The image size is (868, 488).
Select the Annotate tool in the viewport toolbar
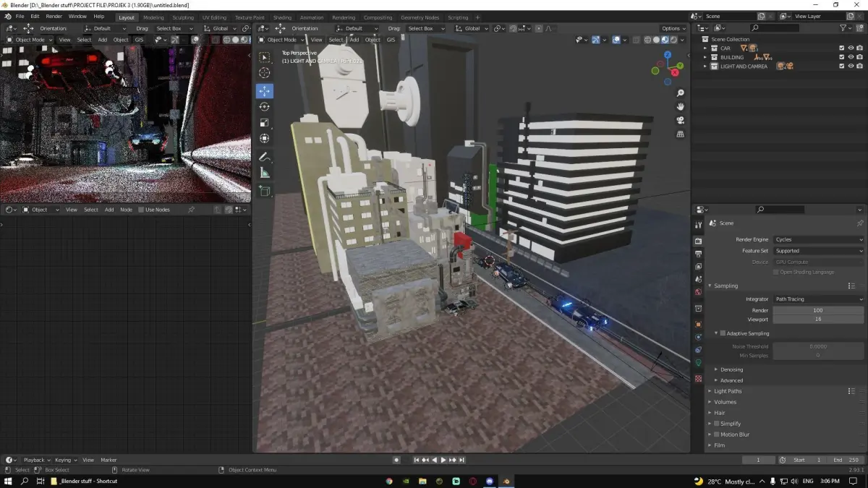click(x=264, y=157)
